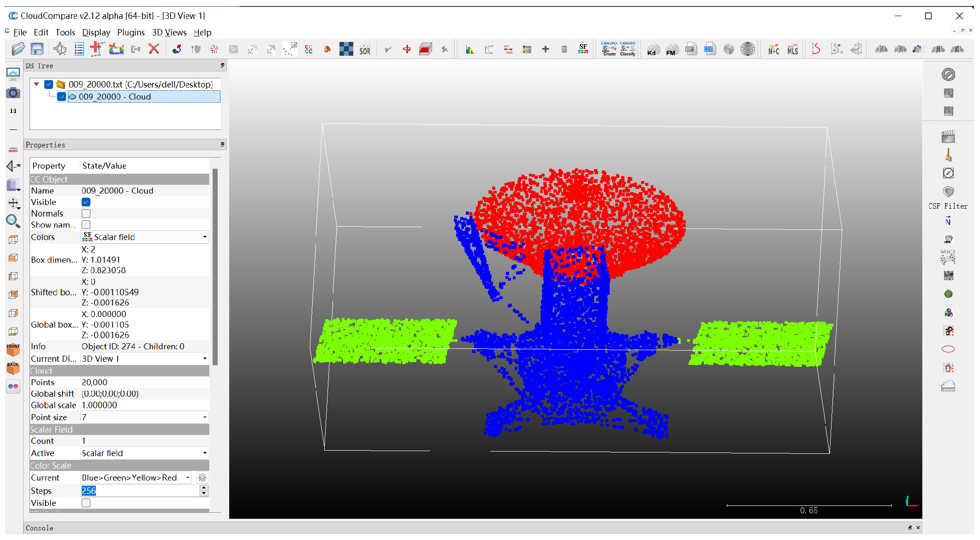Open color scale editor gear button
This screenshot has height=540, width=980.
pyautogui.click(x=202, y=478)
